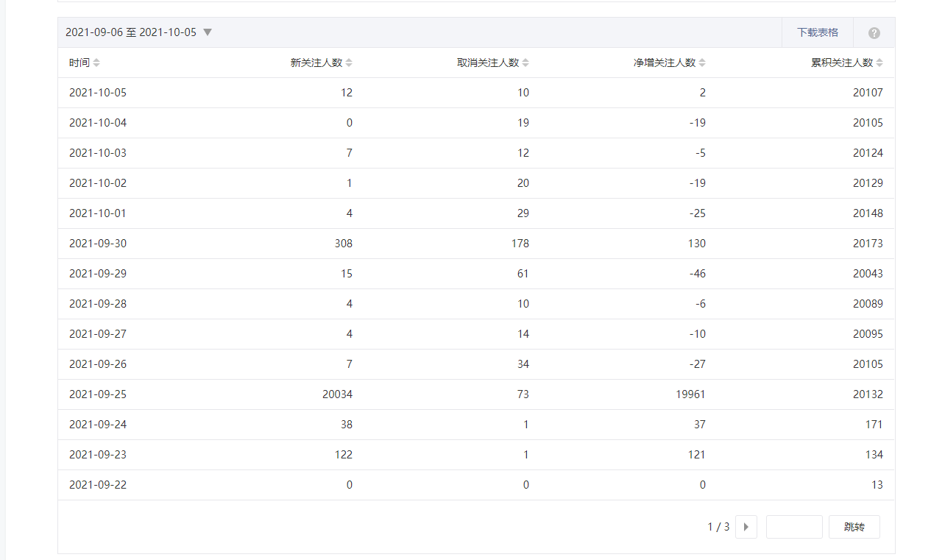Click 下载表格 to download the table
The width and height of the screenshot is (931, 560).
(x=817, y=32)
